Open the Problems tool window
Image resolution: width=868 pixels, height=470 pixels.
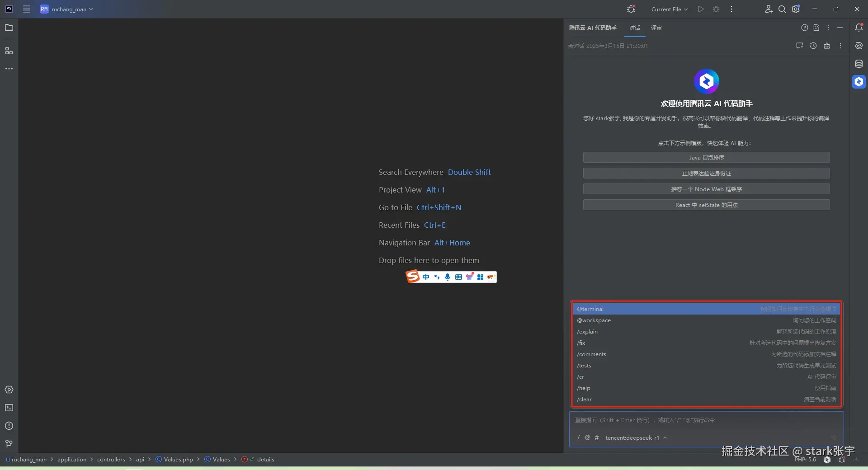point(9,426)
